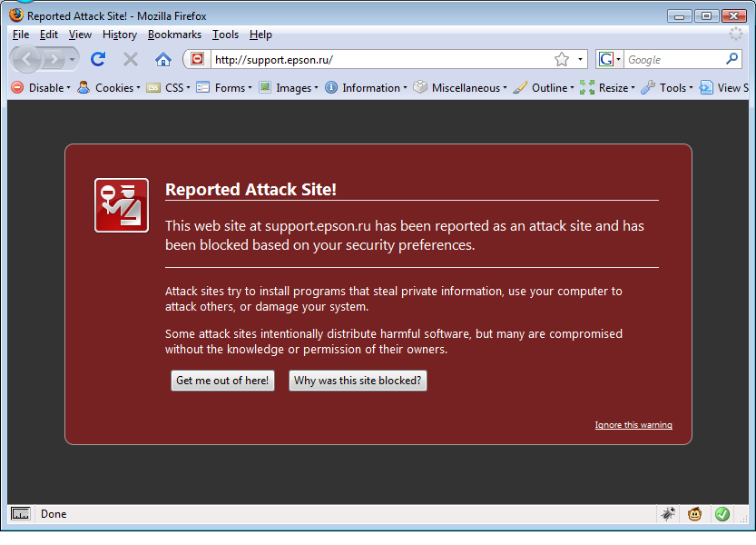Image resolution: width=756 pixels, height=545 pixels.
Task: Reload the current page
Action: [x=98, y=59]
